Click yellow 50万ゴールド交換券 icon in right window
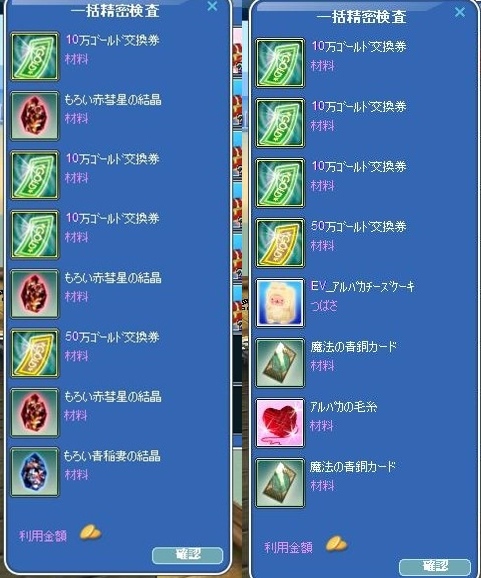The image size is (481, 578). tap(280, 243)
